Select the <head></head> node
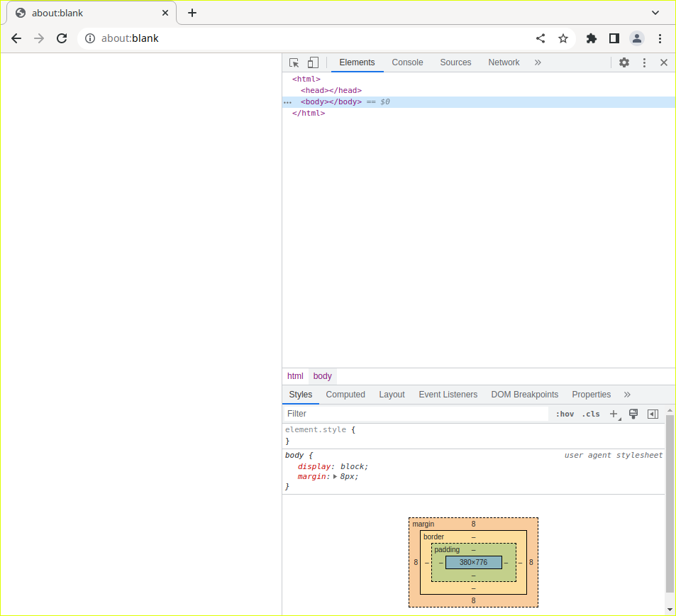Image resolution: width=676 pixels, height=616 pixels. [x=331, y=90]
